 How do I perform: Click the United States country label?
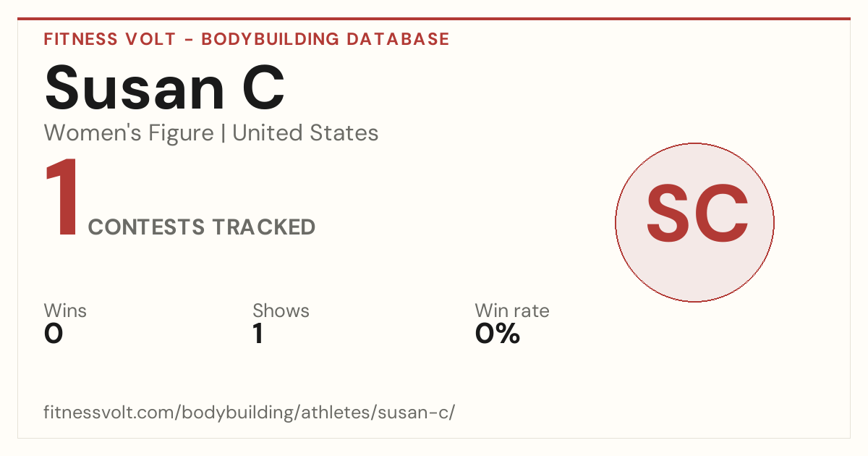[x=305, y=133]
